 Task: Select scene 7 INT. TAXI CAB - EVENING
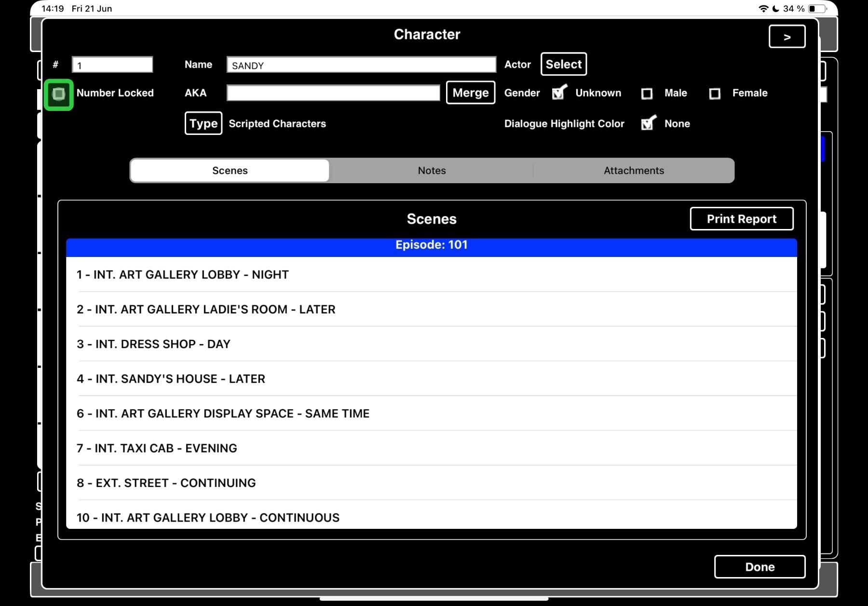click(x=432, y=448)
